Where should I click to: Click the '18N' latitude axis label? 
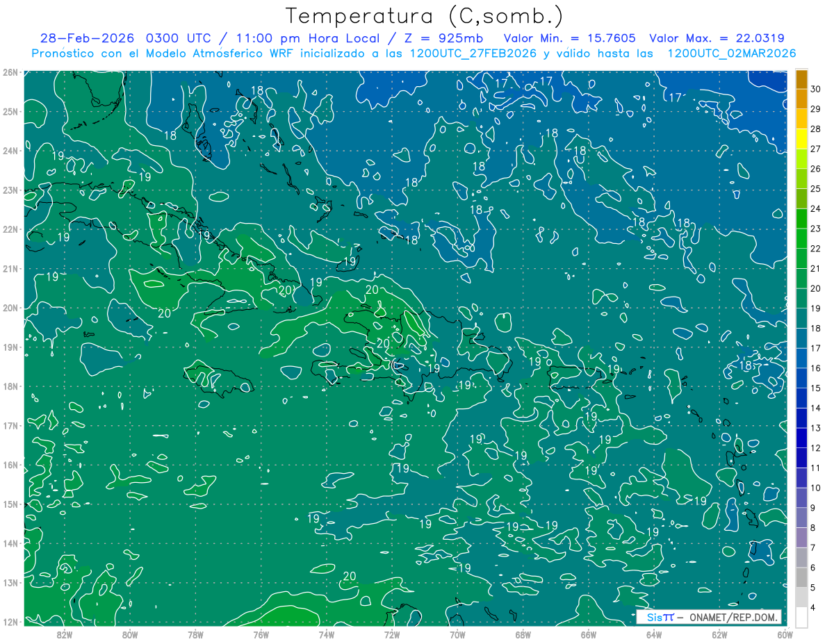pyautogui.click(x=10, y=386)
